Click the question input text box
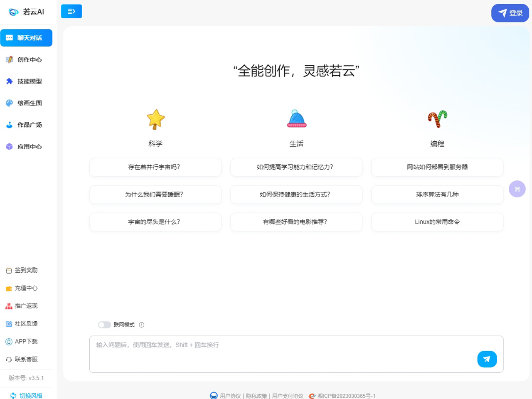Viewport: 532px width, 399px height. (283, 353)
